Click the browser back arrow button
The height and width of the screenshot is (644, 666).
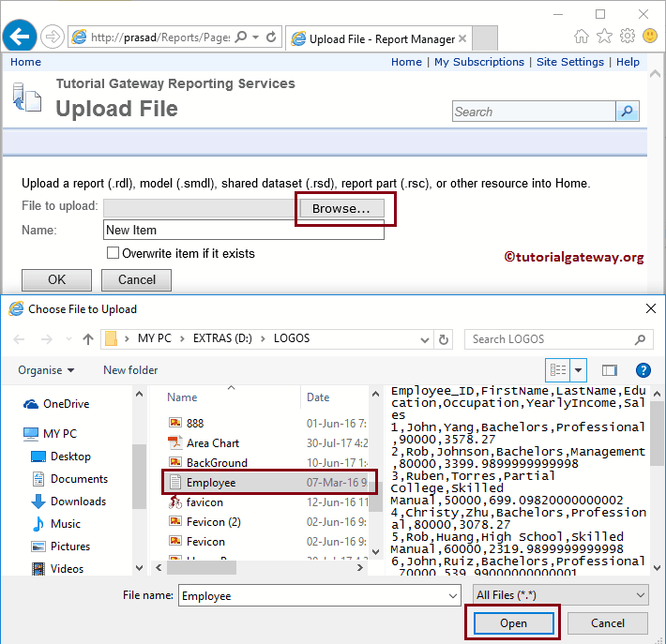(x=20, y=37)
